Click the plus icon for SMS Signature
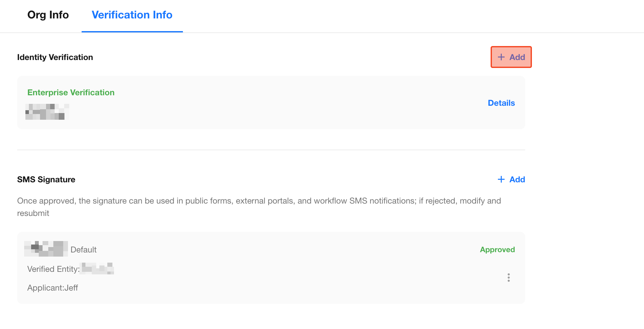 [x=501, y=179]
